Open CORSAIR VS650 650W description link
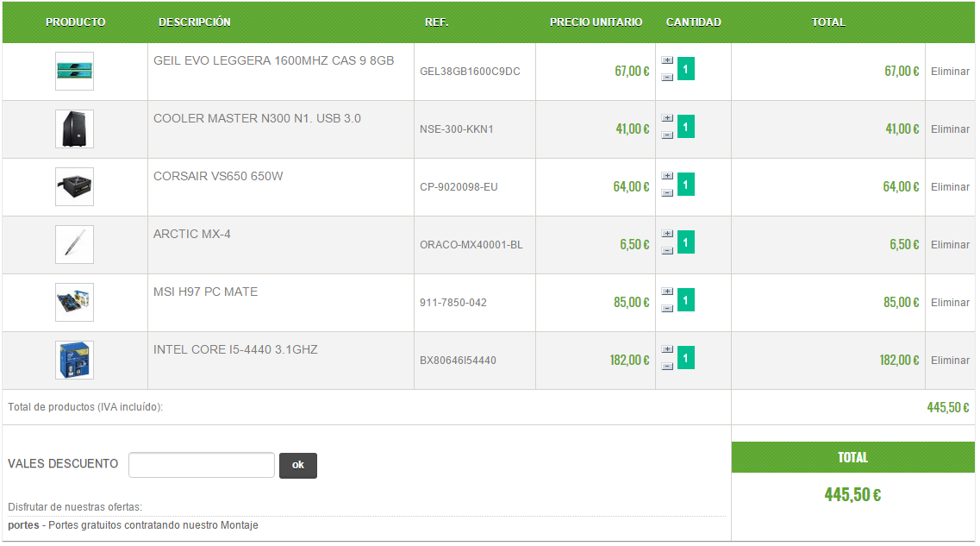This screenshot has width=980, height=546. (218, 176)
